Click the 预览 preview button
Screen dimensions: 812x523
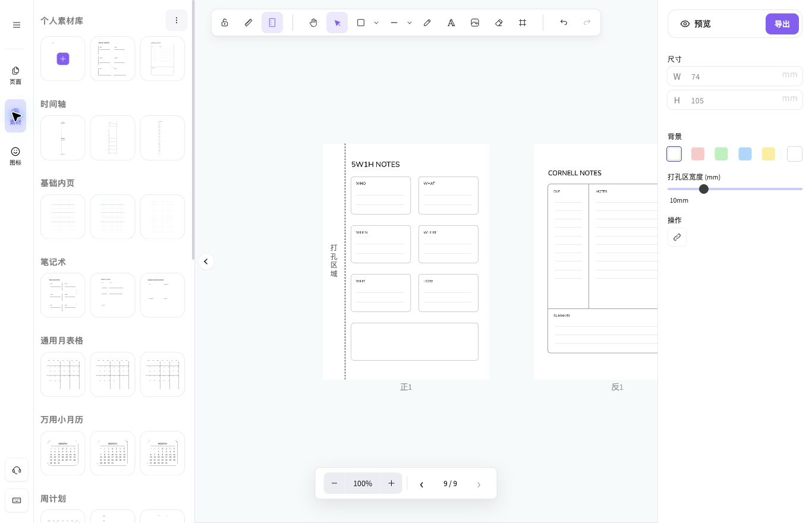tap(695, 24)
